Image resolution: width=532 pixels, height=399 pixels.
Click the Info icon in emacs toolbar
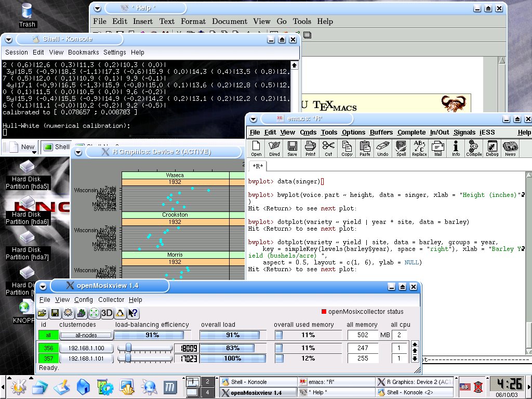coord(456,148)
